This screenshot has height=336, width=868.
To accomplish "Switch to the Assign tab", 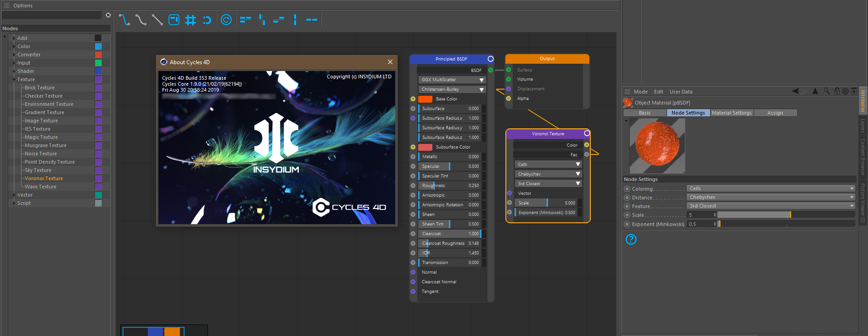I will tap(775, 113).
